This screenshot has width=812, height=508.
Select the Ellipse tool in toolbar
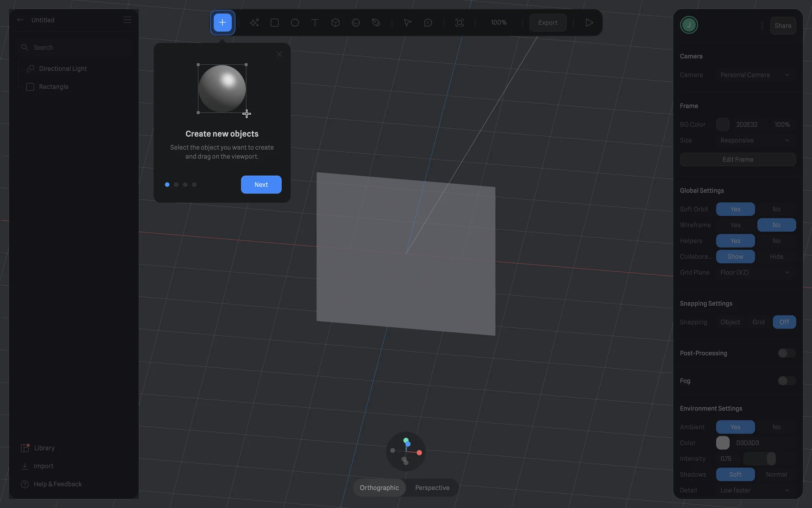click(x=295, y=22)
